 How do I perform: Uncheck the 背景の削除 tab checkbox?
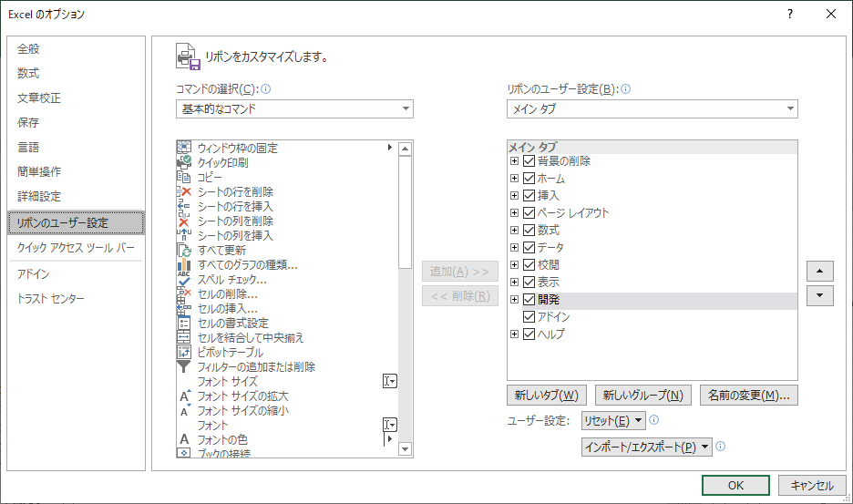[529, 161]
